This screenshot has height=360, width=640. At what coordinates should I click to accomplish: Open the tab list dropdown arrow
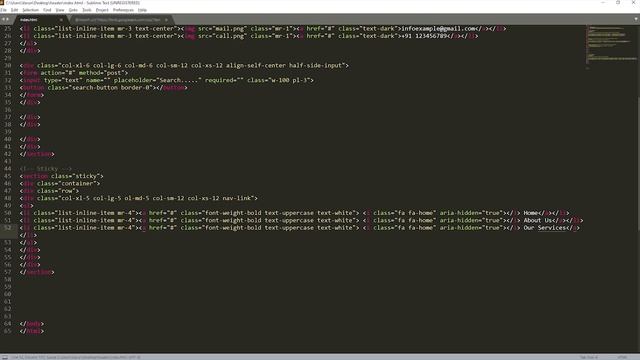pyautogui.click(x=636, y=19)
